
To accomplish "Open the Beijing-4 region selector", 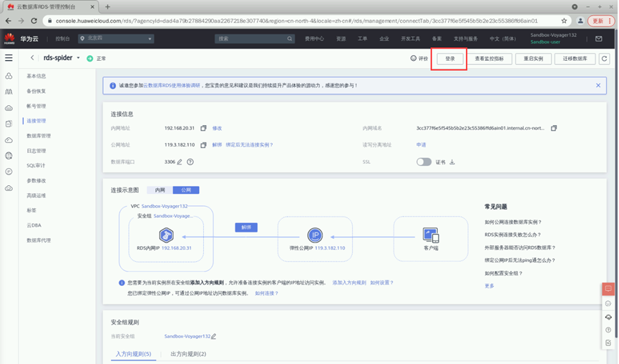I will (116, 39).
